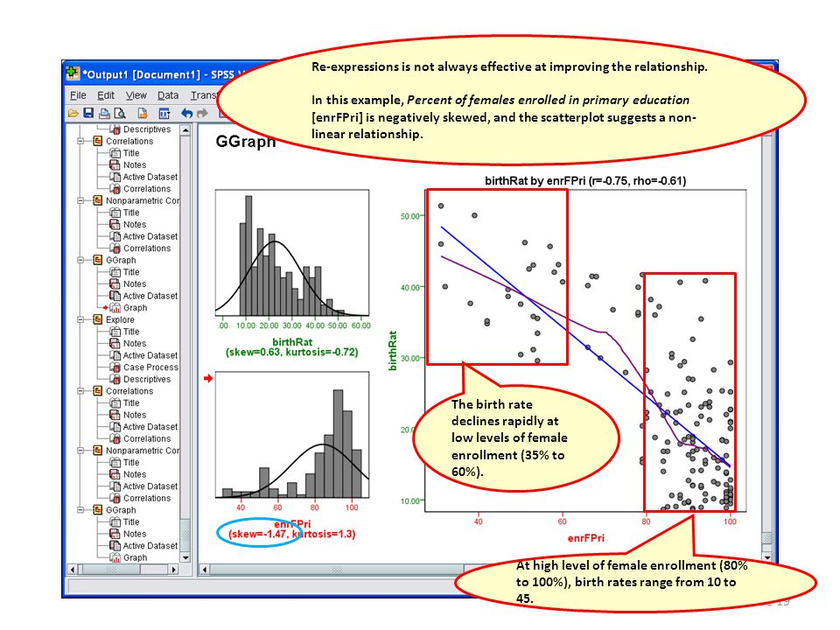Click the outline pane vertical scroll thumb
This screenshot has height=630, width=840.
point(185,535)
